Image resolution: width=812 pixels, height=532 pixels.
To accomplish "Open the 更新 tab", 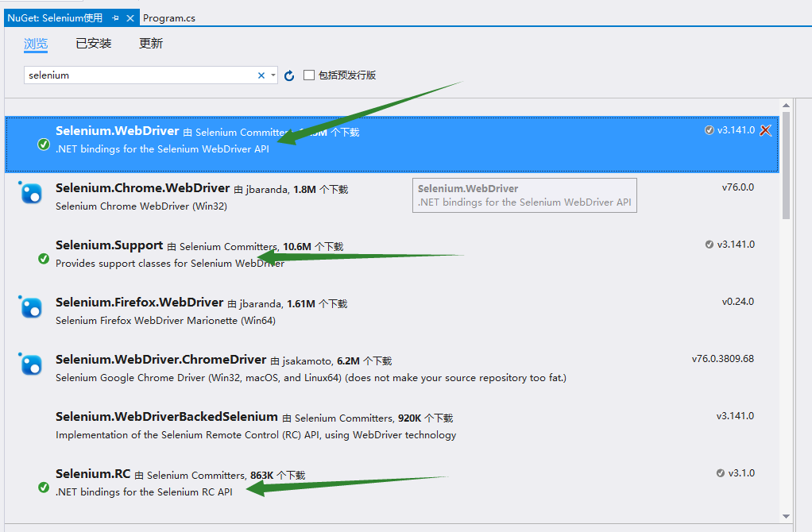I will click(150, 43).
